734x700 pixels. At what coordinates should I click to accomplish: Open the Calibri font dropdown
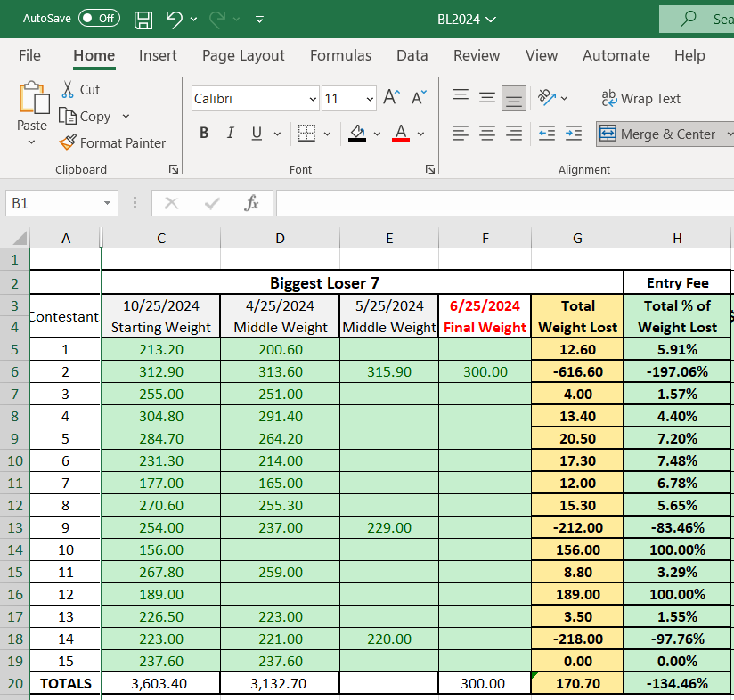312,98
